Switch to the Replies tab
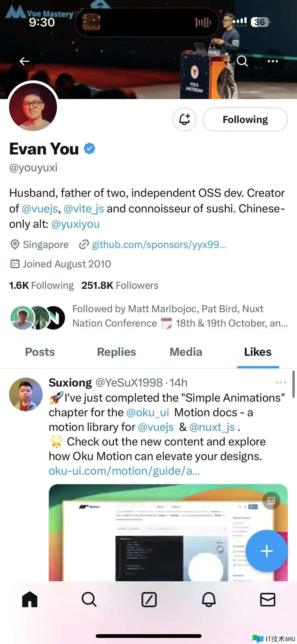 point(116,352)
